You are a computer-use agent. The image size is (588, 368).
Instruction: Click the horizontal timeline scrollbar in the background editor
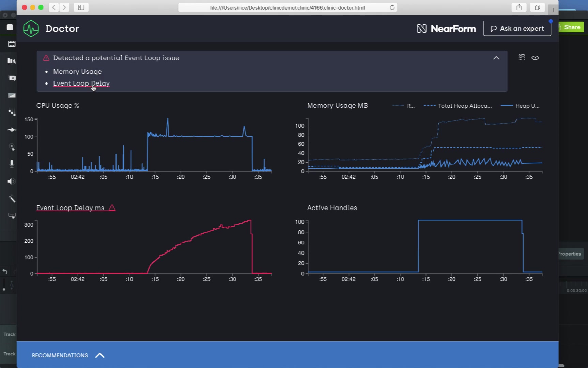561,366
